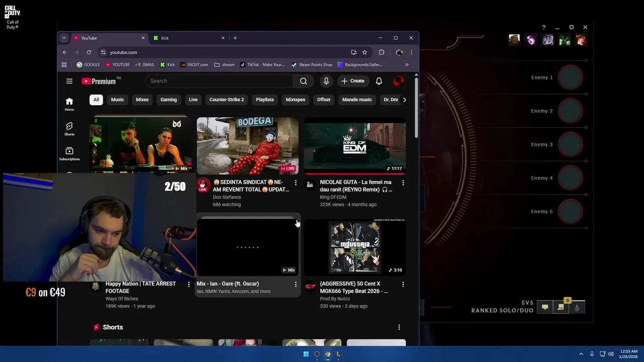This screenshot has height=362, width=644.
Task: Start voice search with the microphone icon
Action: 326,81
